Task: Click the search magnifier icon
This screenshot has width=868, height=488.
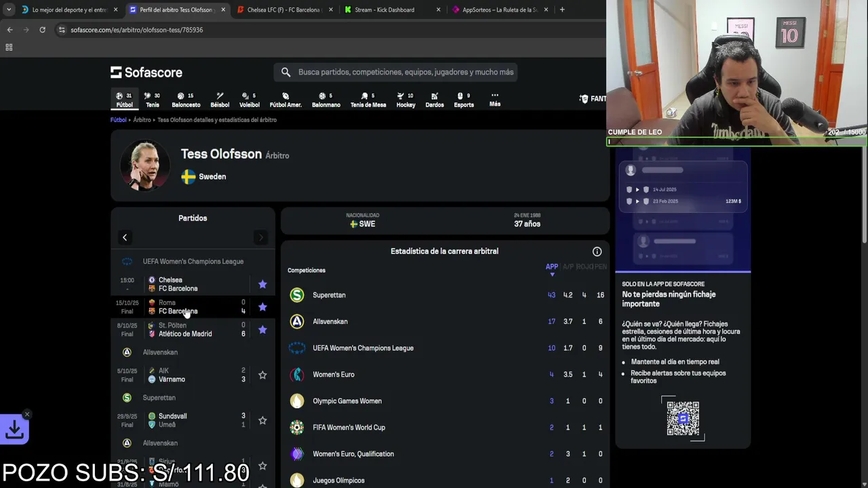Action: (285, 72)
